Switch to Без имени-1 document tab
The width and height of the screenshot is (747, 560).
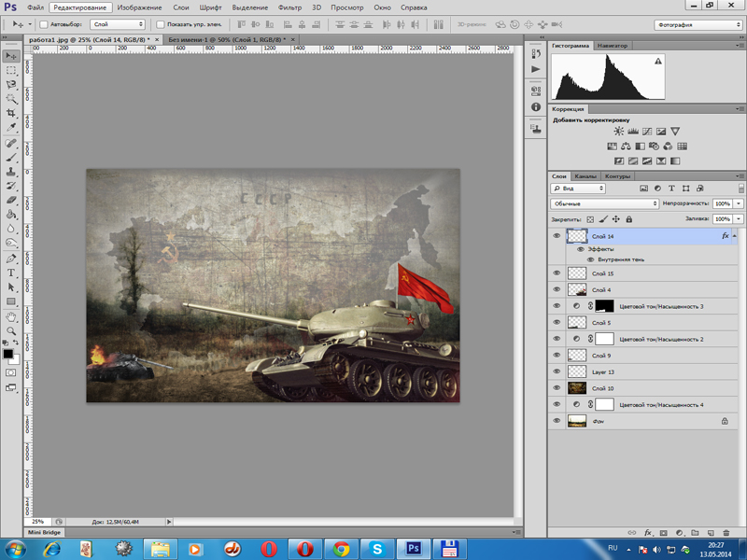227,39
